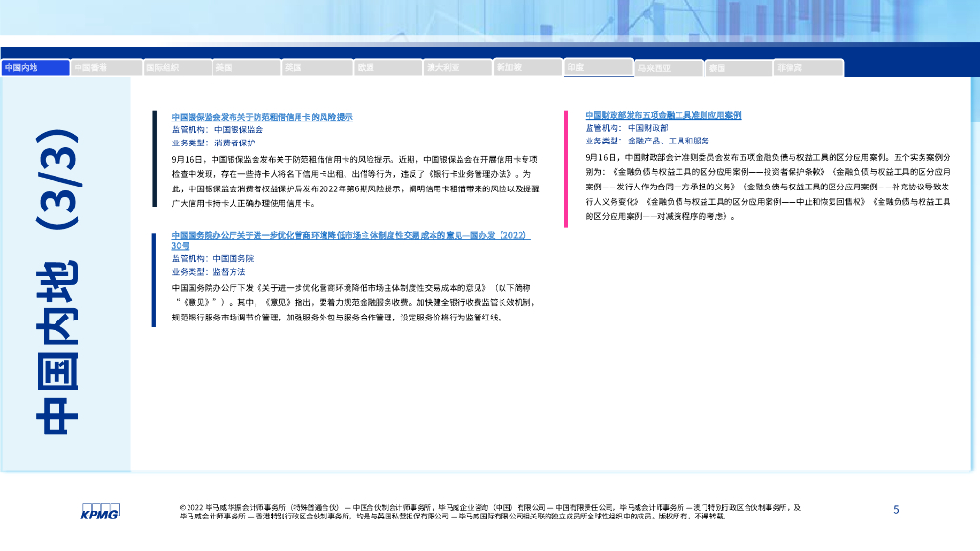
Task: Click the text 监管机构: 中国国务院
Action: coord(212,258)
